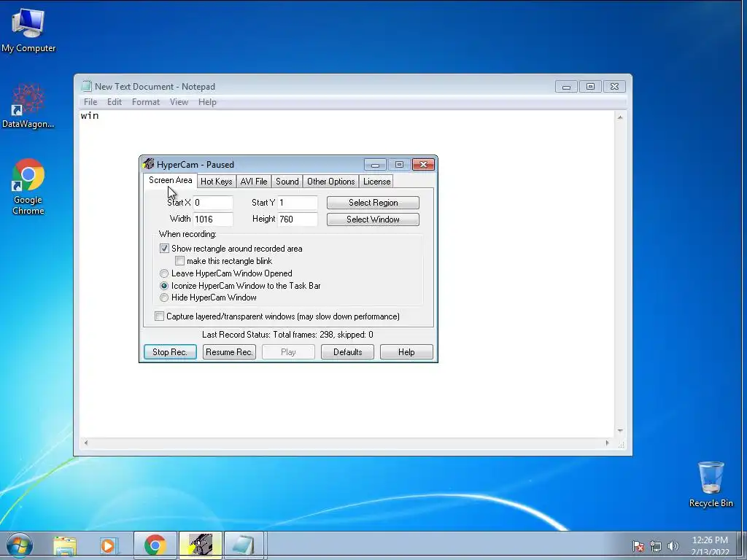Click Notepad horizontal scrollbar right arrow
The width and height of the screenshot is (747, 560).
(x=607, y=443)
